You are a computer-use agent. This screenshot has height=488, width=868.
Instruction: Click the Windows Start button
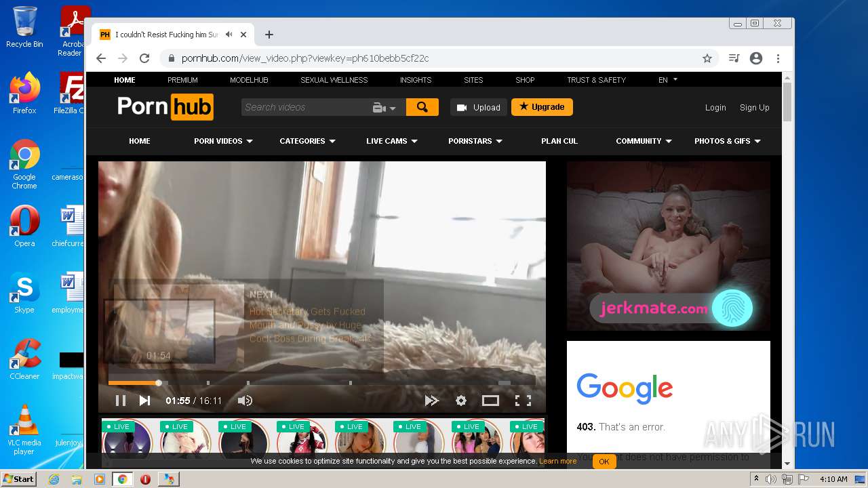18,479
